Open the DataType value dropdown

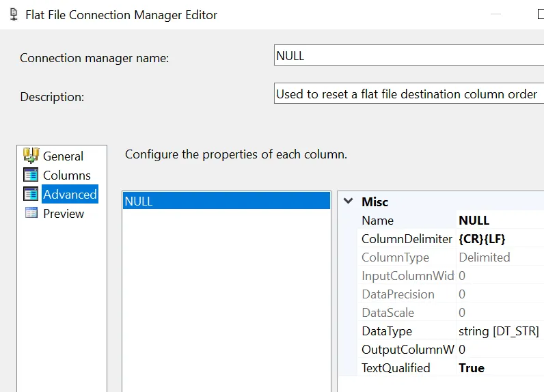[500, 331]
